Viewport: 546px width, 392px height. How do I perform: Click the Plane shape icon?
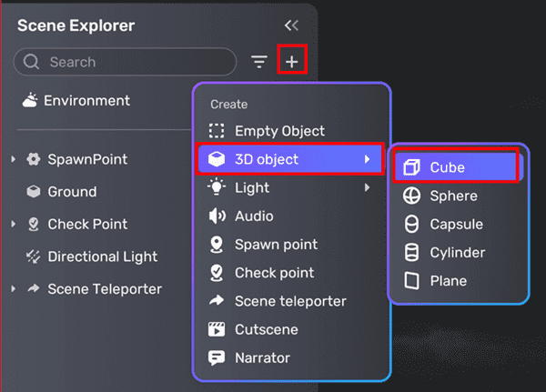click(412, 281)
